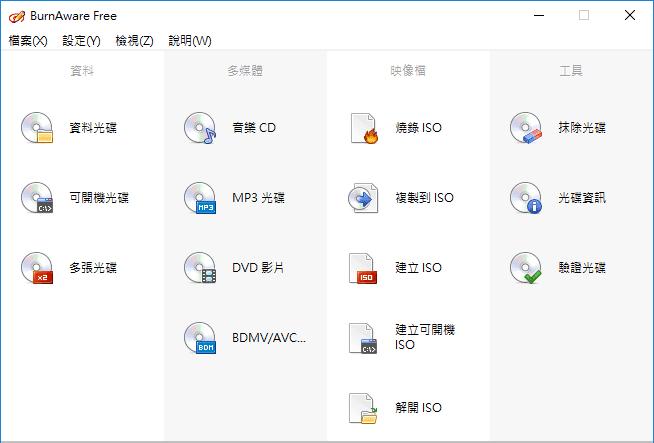654x443 pixels.
Task: Click the 映像檔 category header
Action: point(408,71)
